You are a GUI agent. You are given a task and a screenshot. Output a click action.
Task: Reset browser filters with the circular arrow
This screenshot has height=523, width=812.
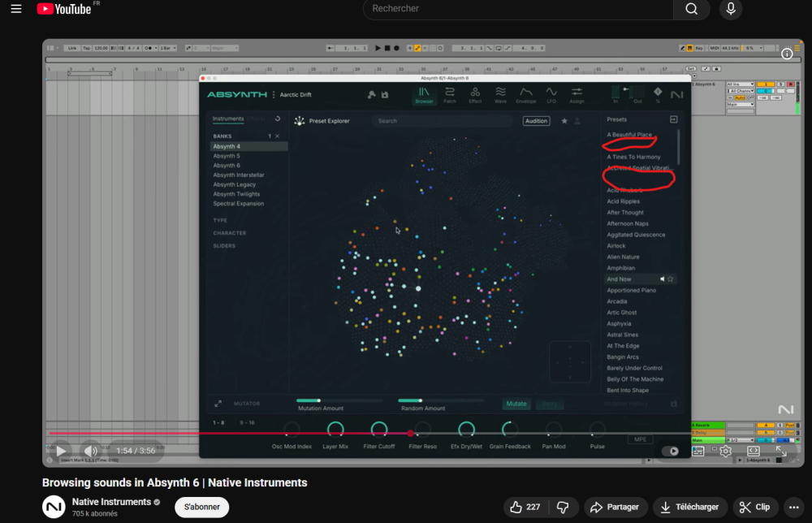[x=278, y=119]
